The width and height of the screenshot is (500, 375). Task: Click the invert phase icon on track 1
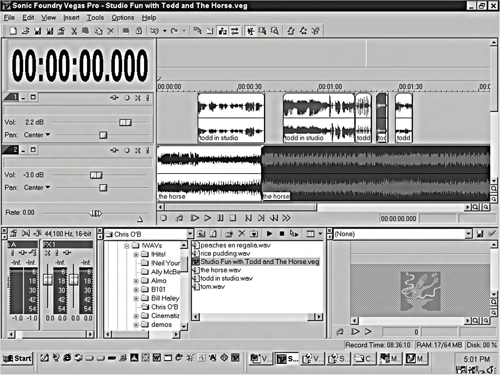point(138,98)
